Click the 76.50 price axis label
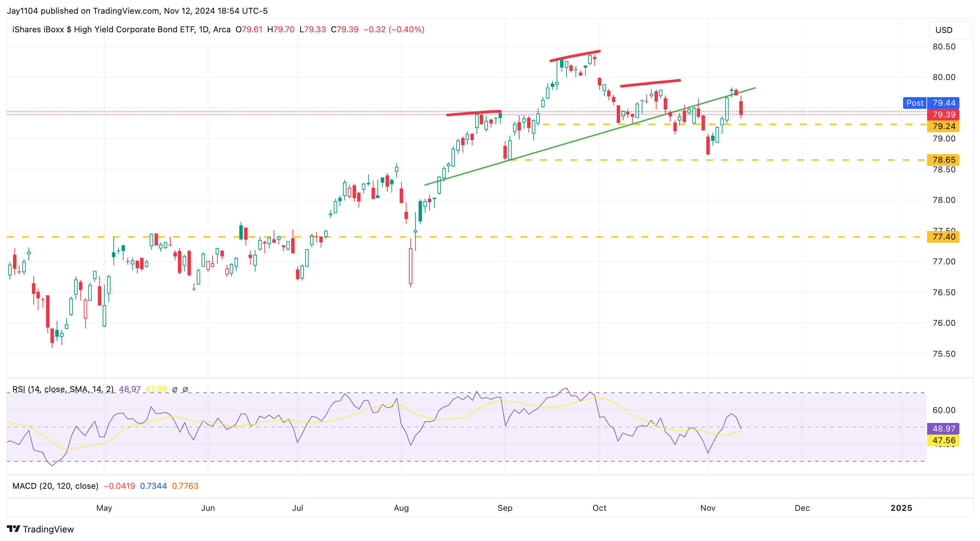 [944, 292]
